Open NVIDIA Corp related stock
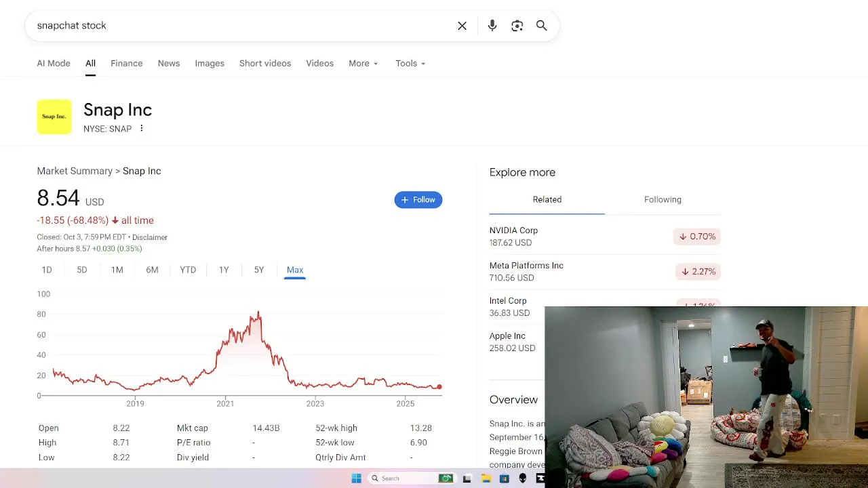868x488 pixels. click(605, 237)
